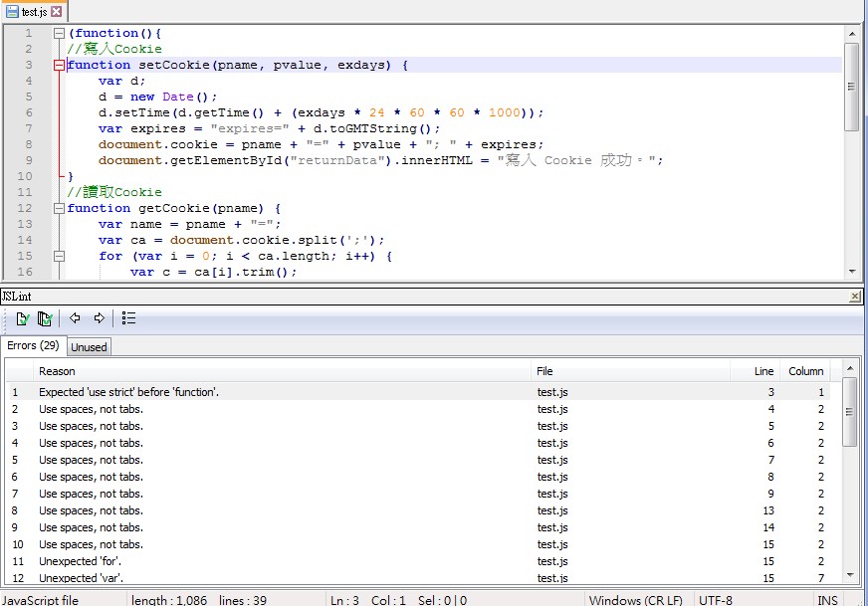Collapse the for loop fold on line 15

pyautogui.click(x=59, y=256)
